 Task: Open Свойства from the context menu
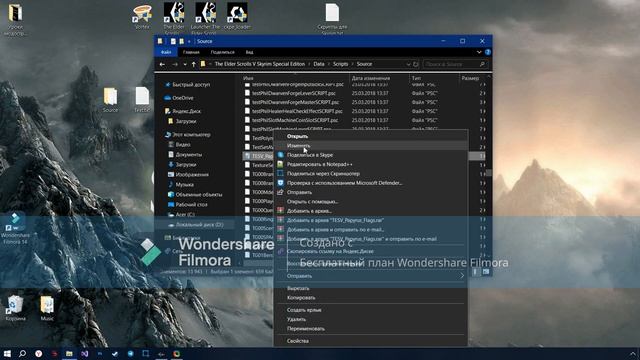[x=298, y=341]
